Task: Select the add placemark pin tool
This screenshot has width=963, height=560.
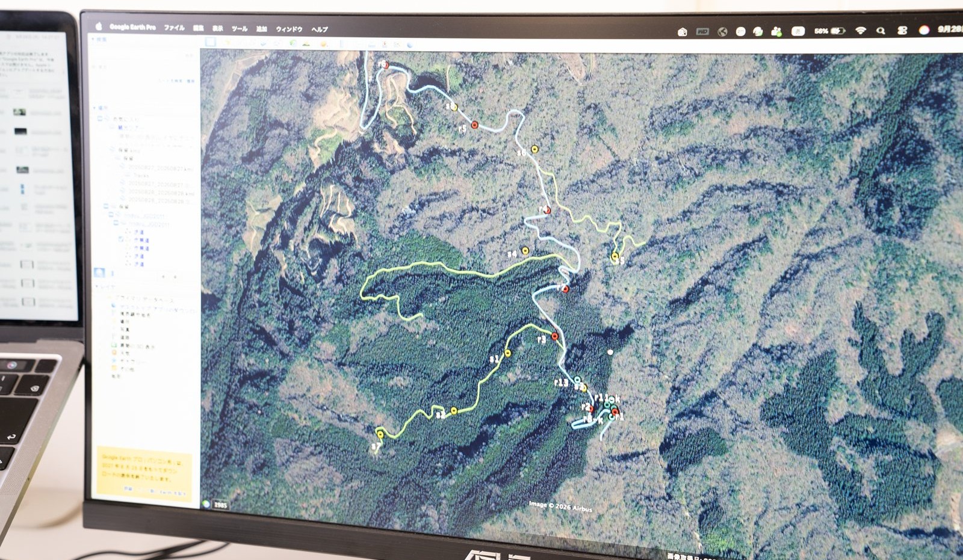Action: (x=228, y=43)
